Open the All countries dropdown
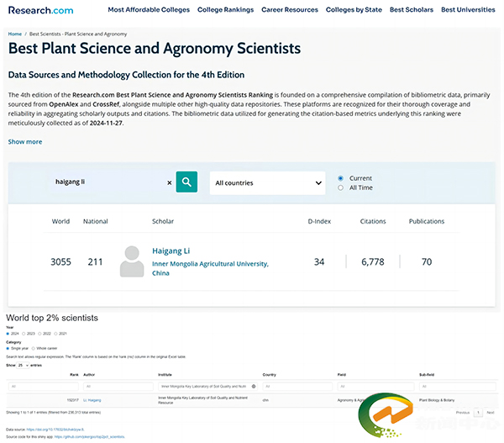The image size is (504, 443). click(x=267, y=182)
